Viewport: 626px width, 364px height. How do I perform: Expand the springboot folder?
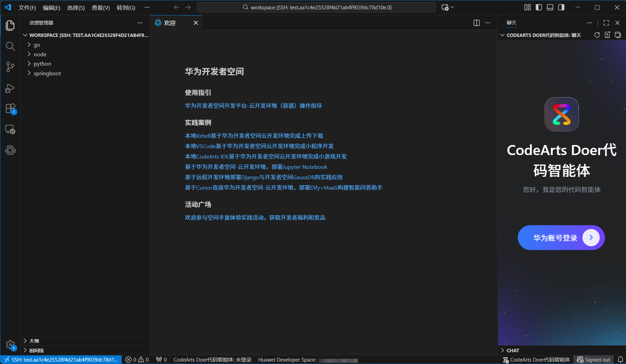click(85, 73)
